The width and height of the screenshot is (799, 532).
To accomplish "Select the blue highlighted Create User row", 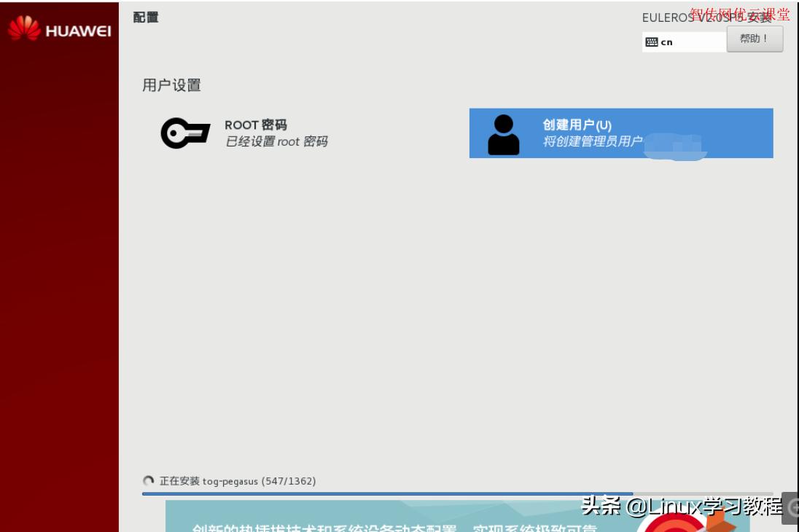I will (620, 133).
